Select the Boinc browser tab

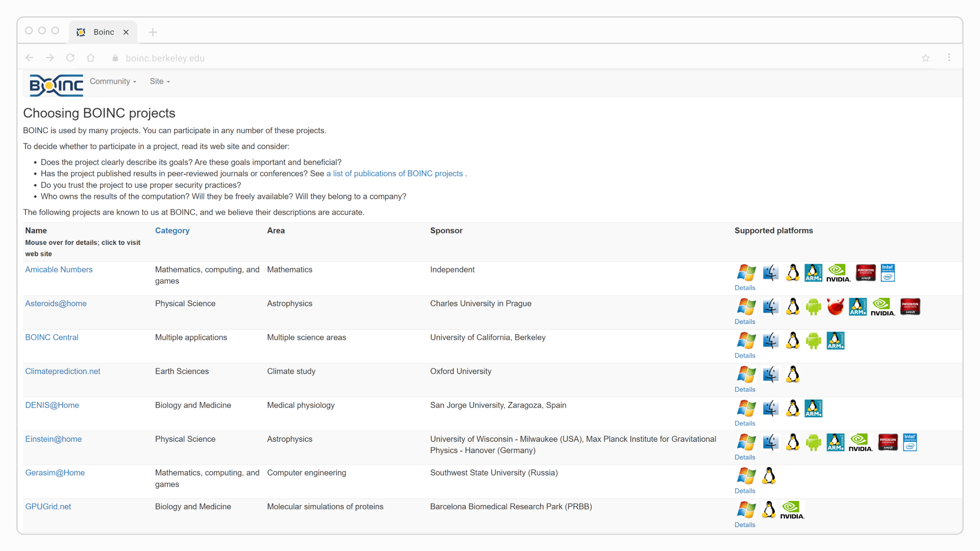pyautogui.click(x=104, y=32)
